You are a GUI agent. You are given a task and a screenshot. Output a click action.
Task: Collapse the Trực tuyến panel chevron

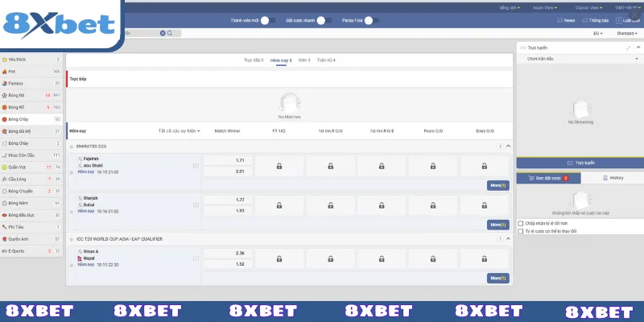click(x=638, y=47)
